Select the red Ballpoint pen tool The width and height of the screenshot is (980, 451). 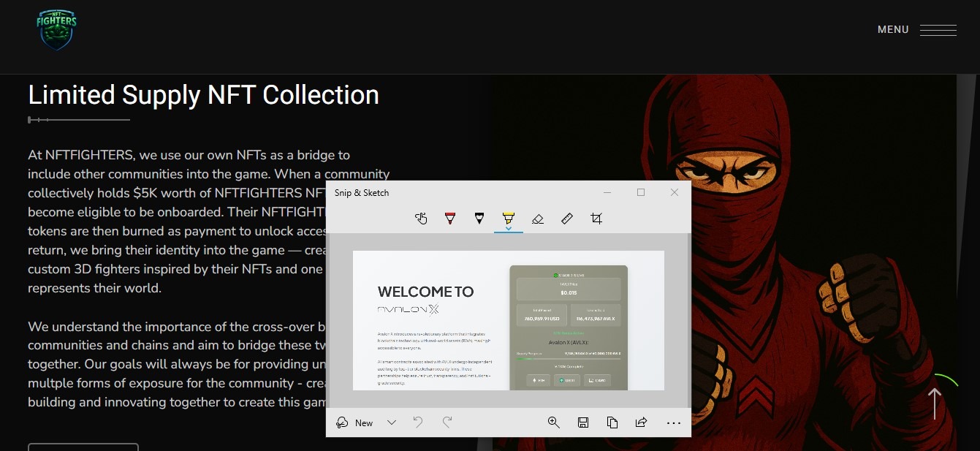450,219
